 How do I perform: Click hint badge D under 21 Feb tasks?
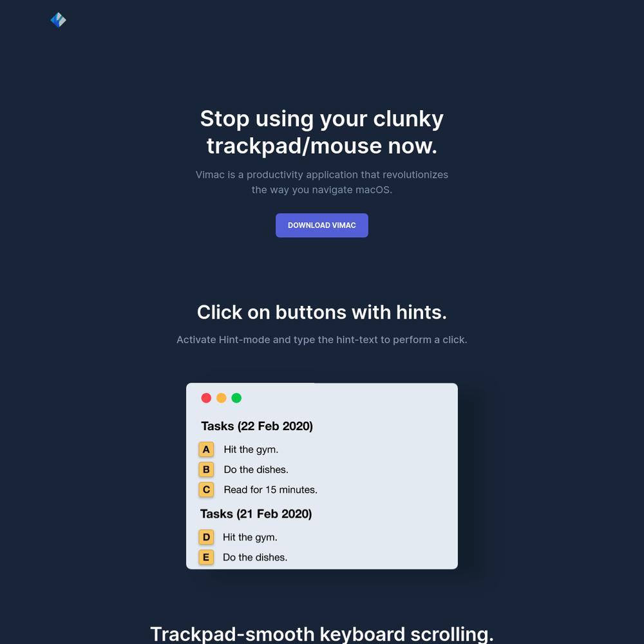(206, 537)
